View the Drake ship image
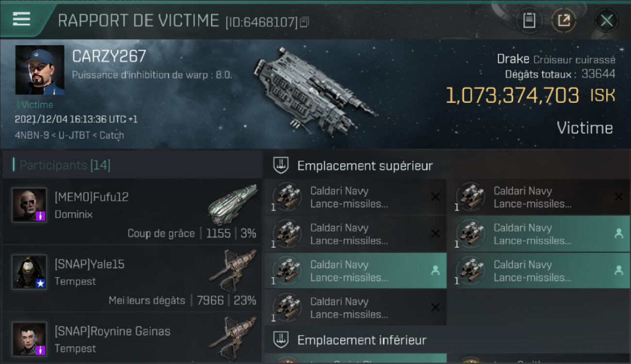Viewport: 631px width, 364px height. click(x=315, y=91)
